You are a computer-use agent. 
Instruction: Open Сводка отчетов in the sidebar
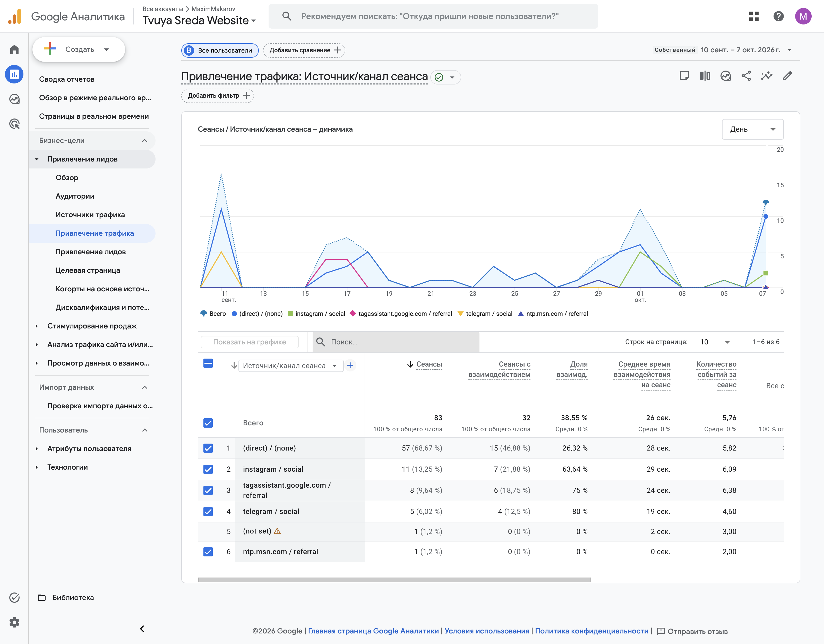(x=67, y=79)
